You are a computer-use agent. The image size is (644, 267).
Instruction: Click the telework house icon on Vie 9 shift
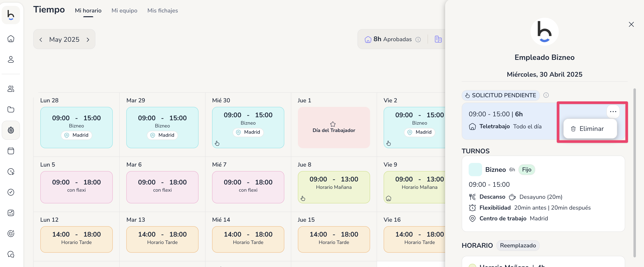click(389, 198)
